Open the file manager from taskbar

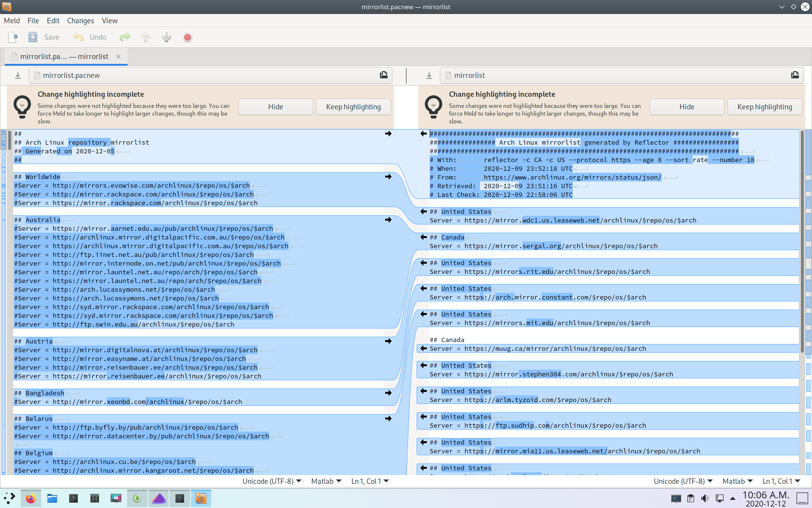52,498
